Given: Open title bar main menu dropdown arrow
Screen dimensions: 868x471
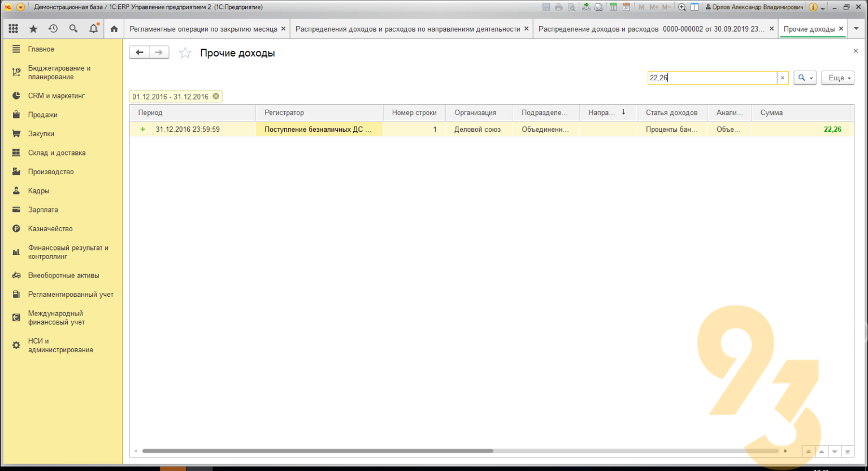Looking at the screenshot, I should pyautogui.click(x=20, y=7).
